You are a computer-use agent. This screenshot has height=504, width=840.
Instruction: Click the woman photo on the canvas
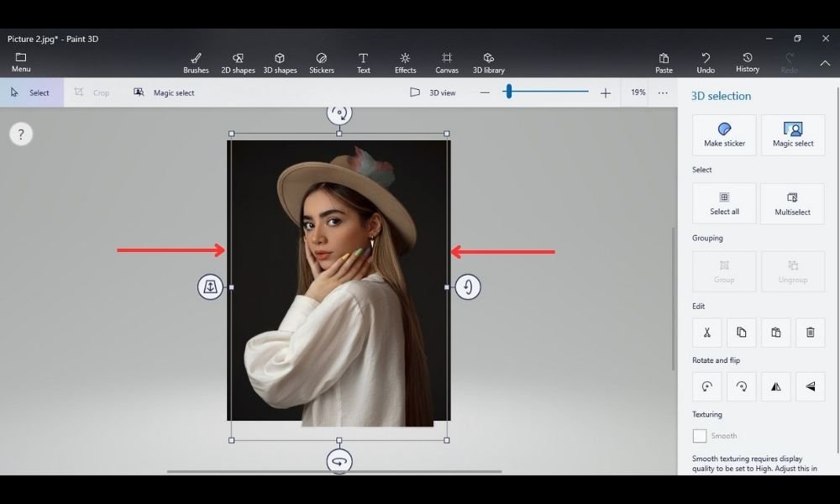tap(339, 281)
